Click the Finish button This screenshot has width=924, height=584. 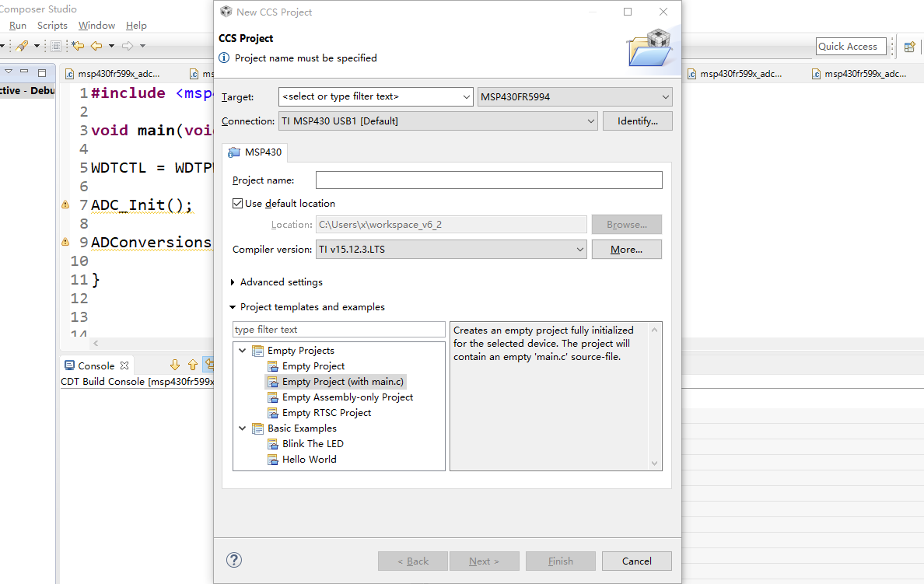point(561,561)
